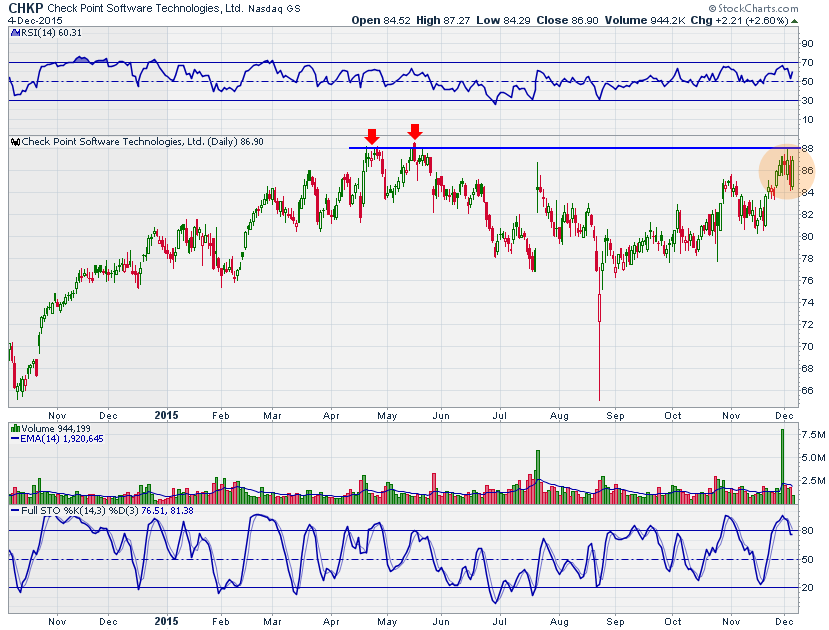Click the 2015 label under the price chart

167,415
